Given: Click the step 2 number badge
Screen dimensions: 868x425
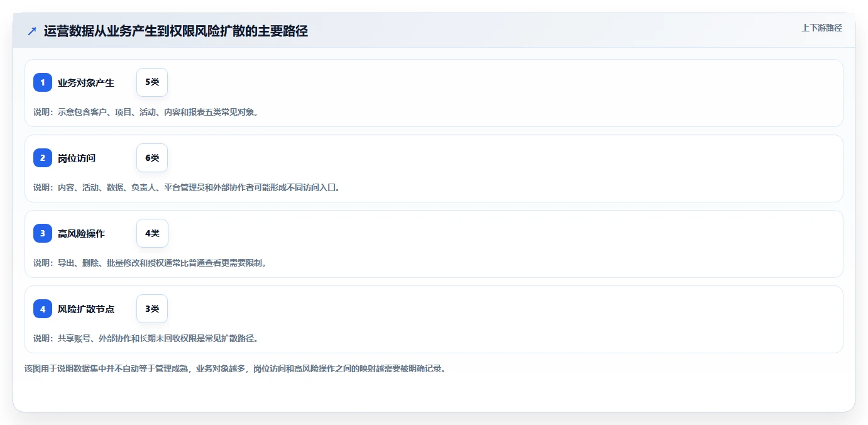Looking at the screenshot, I should pyautogui.click(x=43, y=158).
